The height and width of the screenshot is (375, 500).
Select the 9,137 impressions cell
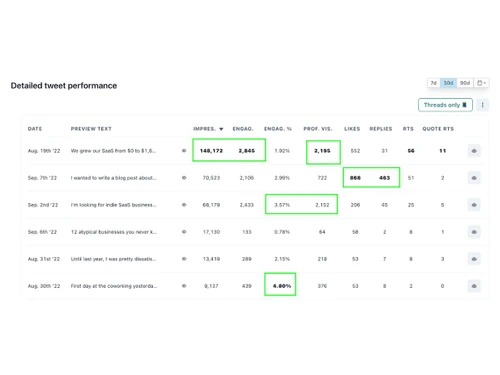click(211, 286)
